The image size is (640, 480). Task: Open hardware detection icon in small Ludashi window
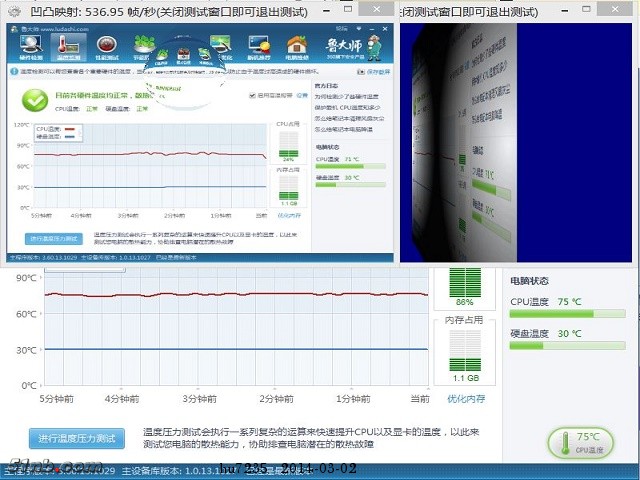point(31,47)
